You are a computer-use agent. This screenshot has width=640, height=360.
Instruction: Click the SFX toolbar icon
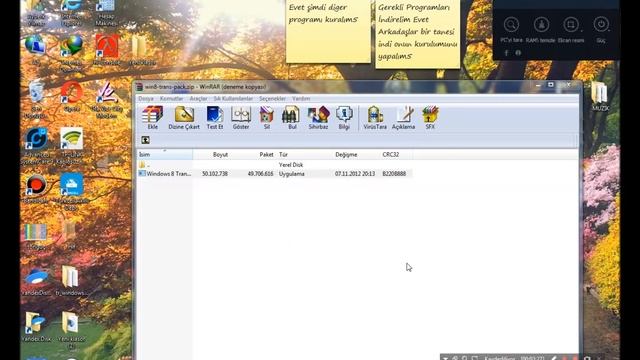click(x=430, y=118)
